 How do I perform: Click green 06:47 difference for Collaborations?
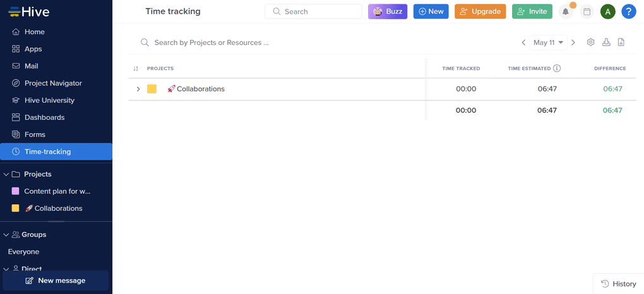click(x=613, y=89)
